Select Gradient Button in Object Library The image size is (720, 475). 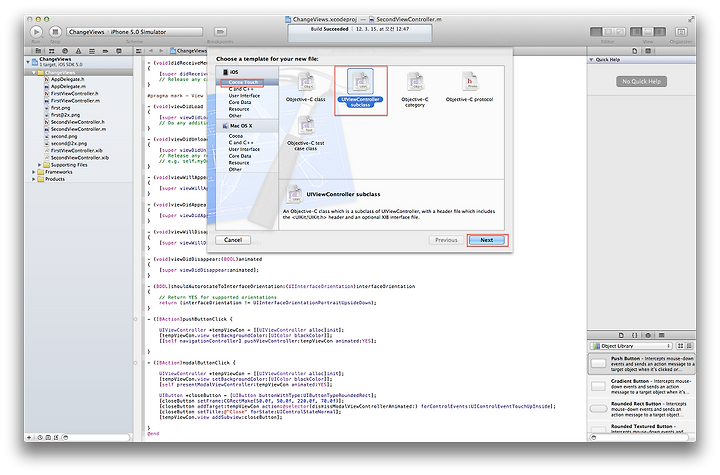(x=642, y=387)
